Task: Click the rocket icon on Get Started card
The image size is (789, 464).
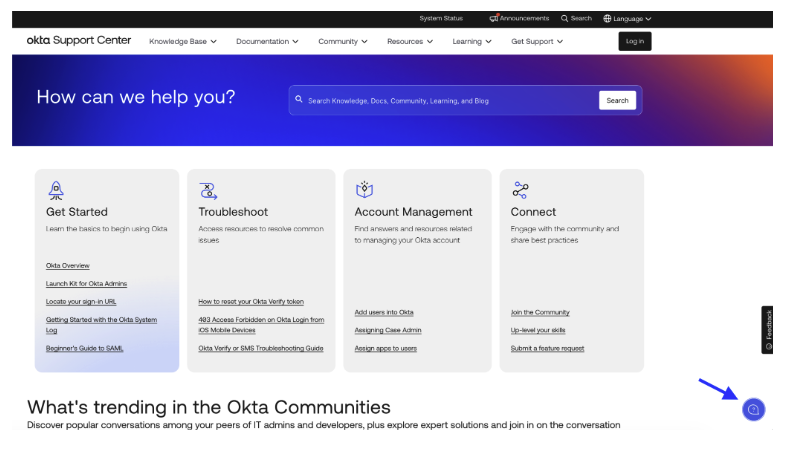Action: [x=56, y=191]
